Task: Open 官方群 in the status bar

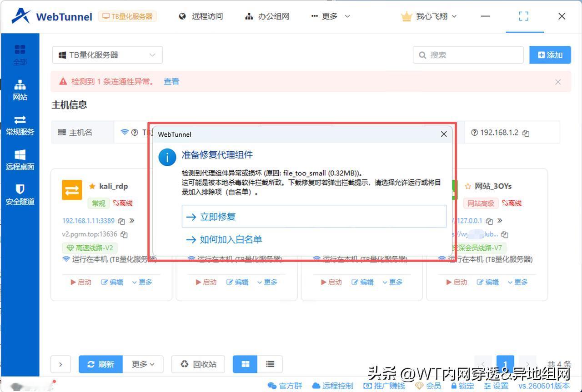Action: coord(285,386)
